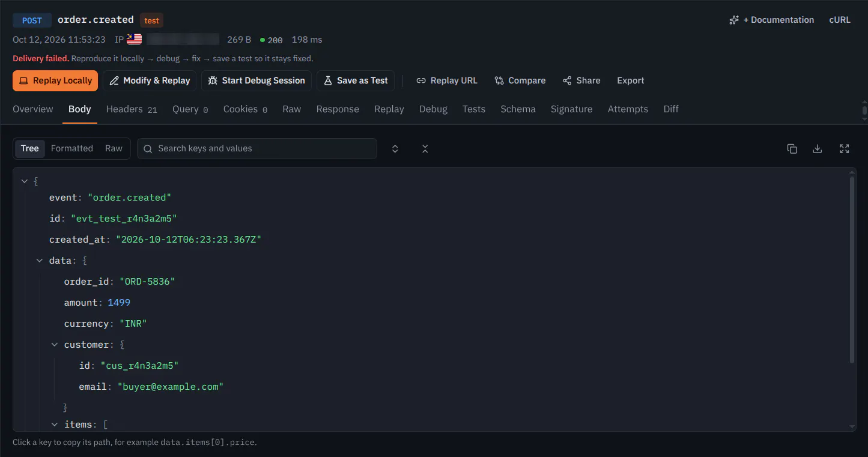Click the country flag icon next to IP
Image resolution: width=868 pixels, height=457 pixels.
pyautogui.click(x=135, y=40)
